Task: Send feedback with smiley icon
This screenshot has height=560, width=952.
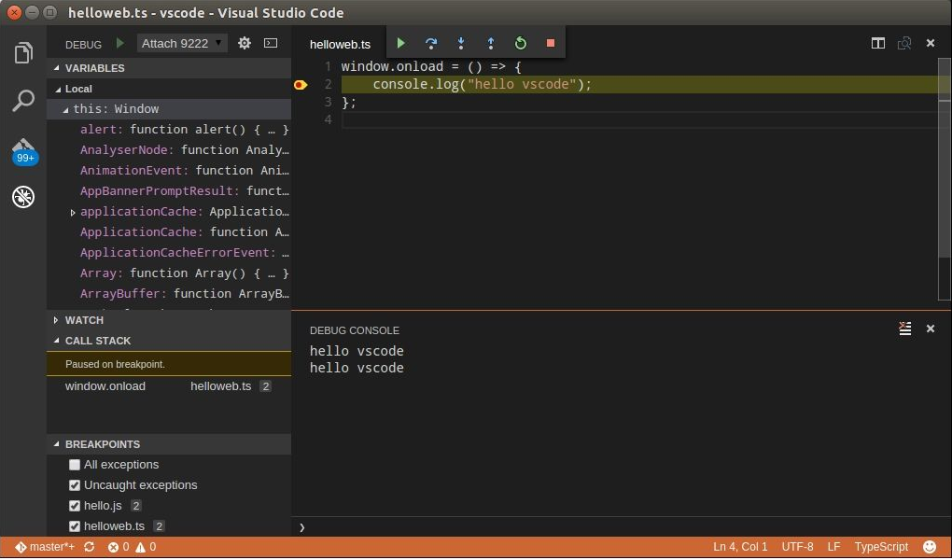Action: (x=930, y=547)
